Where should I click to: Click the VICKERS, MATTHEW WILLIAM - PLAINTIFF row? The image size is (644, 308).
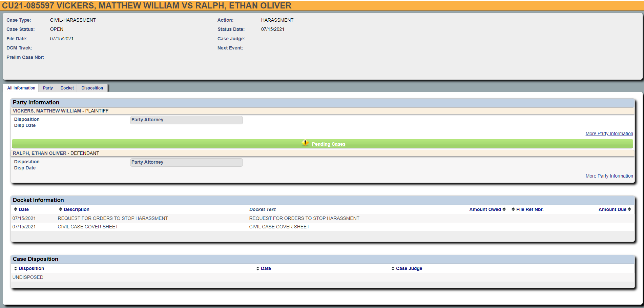323,111
